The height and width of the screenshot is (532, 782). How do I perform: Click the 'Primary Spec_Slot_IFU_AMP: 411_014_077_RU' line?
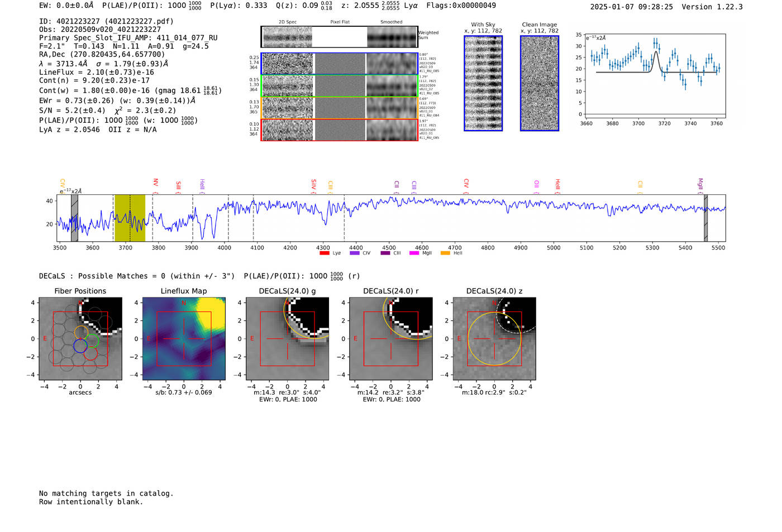[128, 38]
